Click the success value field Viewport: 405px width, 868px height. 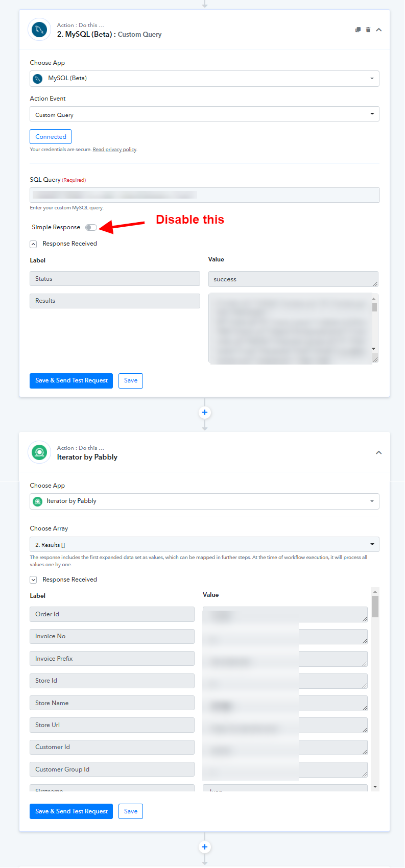[x=293, y=279]
